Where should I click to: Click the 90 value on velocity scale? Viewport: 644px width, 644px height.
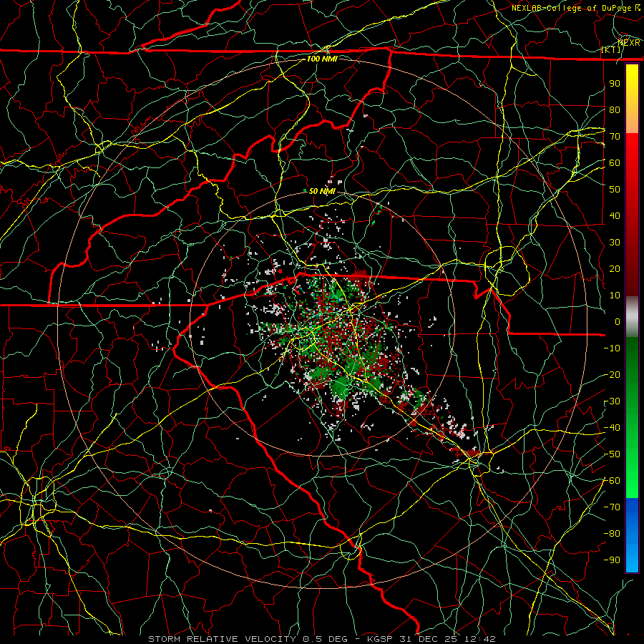click(615, 84)
